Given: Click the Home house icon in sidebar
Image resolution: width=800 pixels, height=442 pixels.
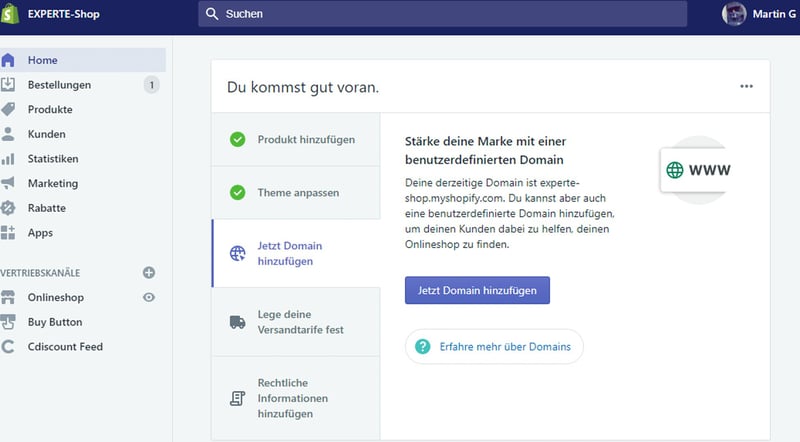Looking at the screenshot, I should pos(9,60).
